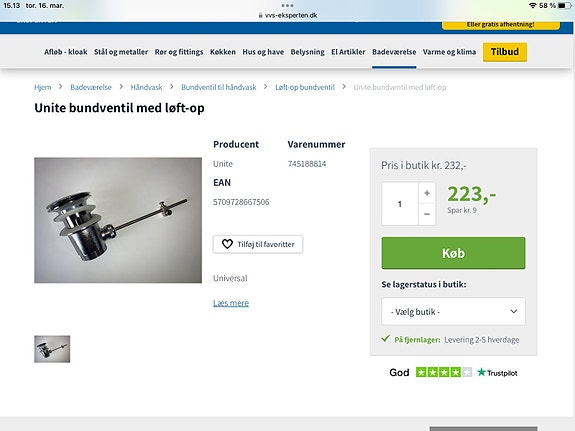Expand the Vælg butik dropdown
This screenshot has height=431, width=575.
click(453, 311)
